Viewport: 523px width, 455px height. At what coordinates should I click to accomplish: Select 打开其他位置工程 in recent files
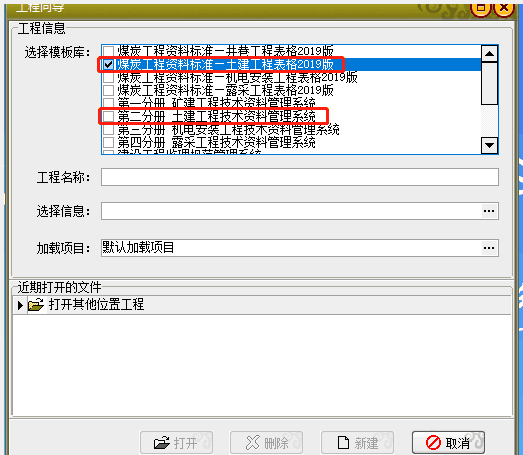tap(96, 304)
